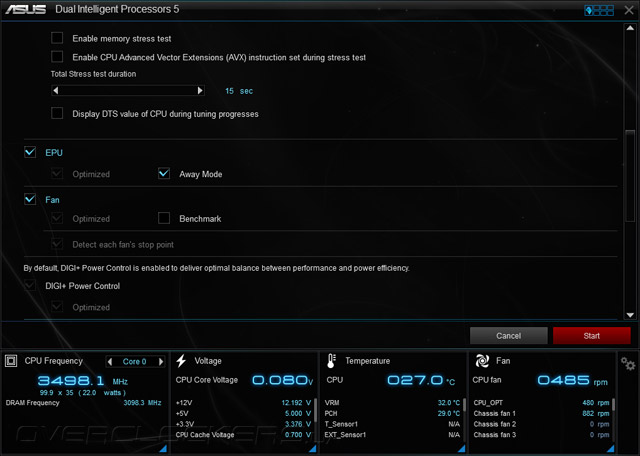Click the Chassis fan 3 reading

(x=599, y=435)
